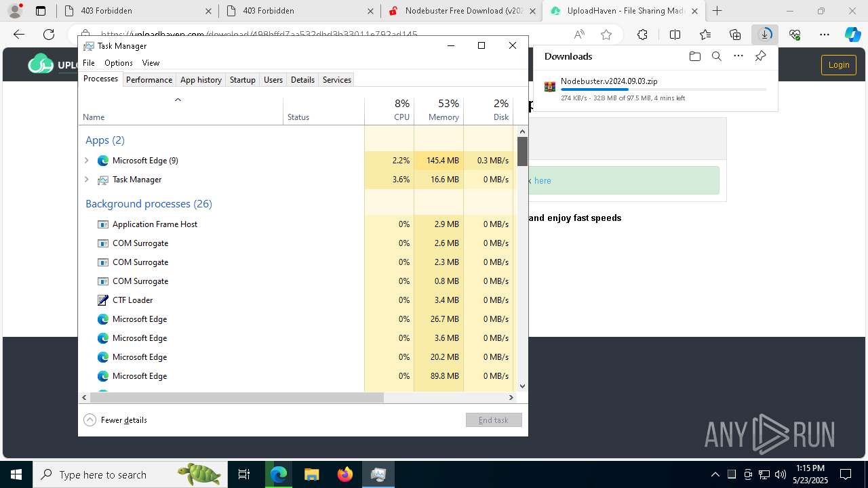
Task: Switch to the App history tab
Action: 201,80
